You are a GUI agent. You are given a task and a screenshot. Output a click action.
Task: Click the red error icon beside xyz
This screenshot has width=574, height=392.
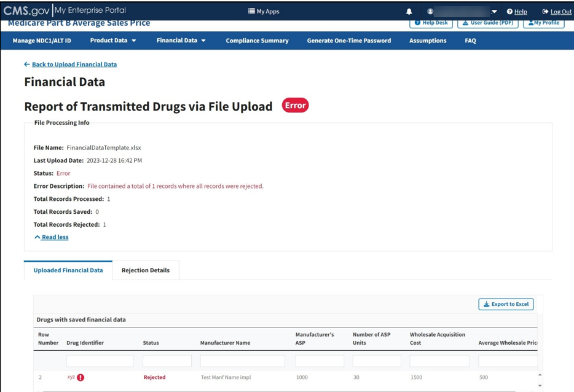point(81,377)
